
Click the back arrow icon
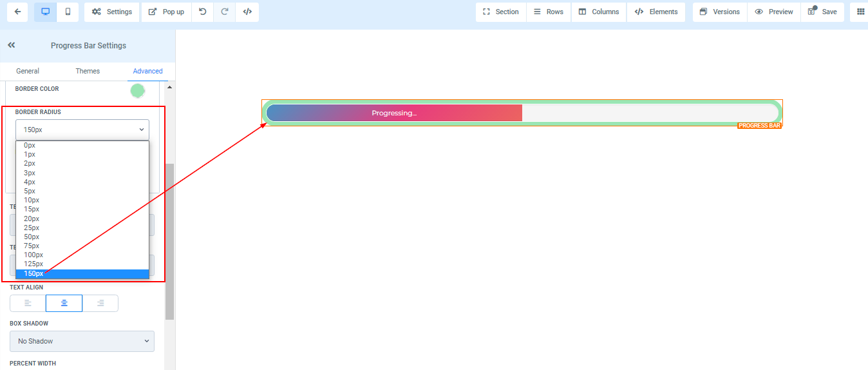point(17,12)
